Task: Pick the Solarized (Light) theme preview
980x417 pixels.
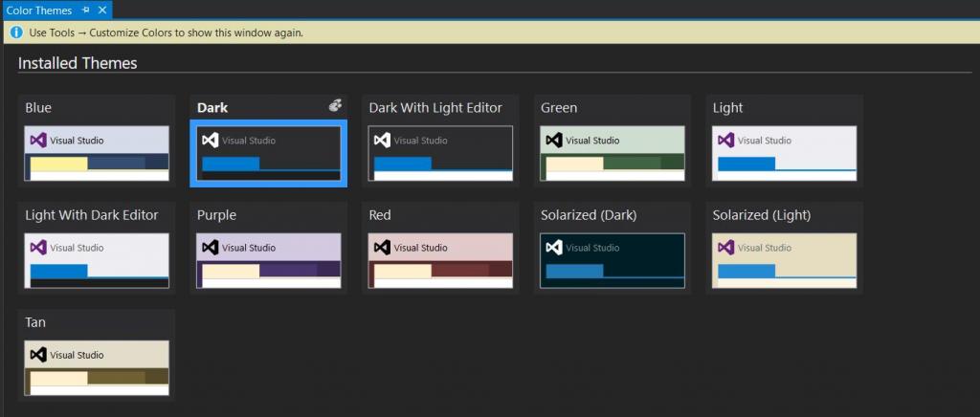Action: click(x=785, y=261)
